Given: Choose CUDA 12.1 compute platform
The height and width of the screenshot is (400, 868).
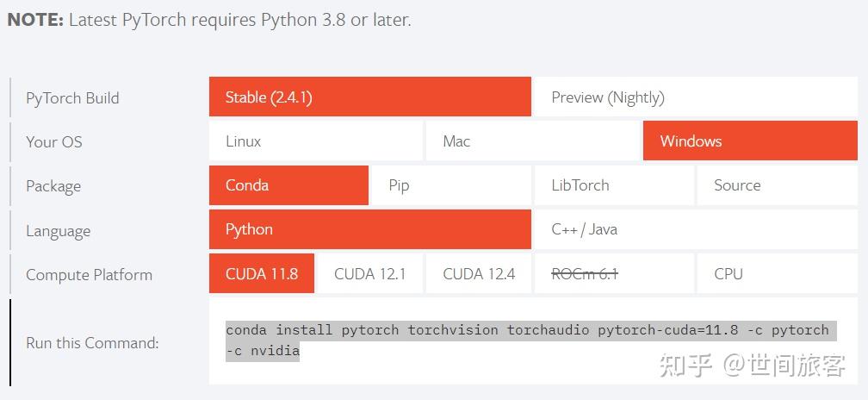Looking at the screenshot, I should point(369,274).
